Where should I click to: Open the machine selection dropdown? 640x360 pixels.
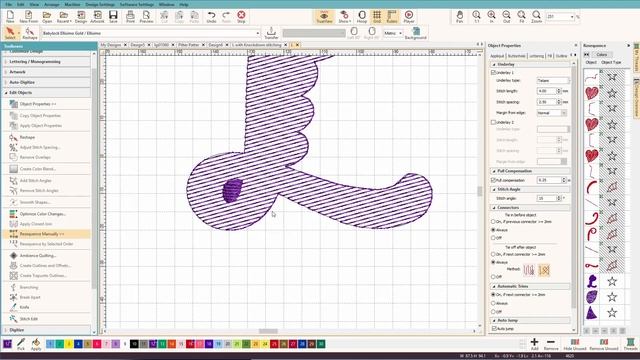[258, 33]
